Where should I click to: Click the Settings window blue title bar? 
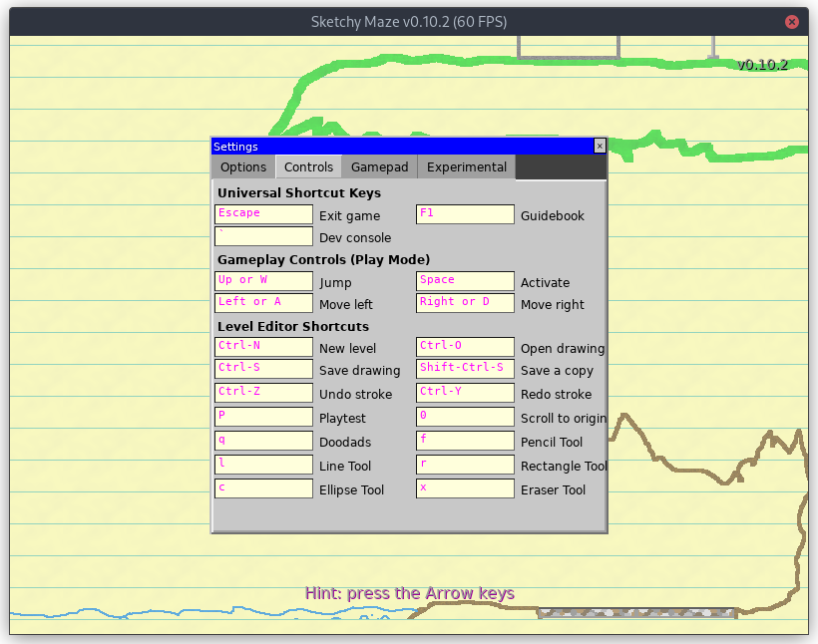[399, 146]
